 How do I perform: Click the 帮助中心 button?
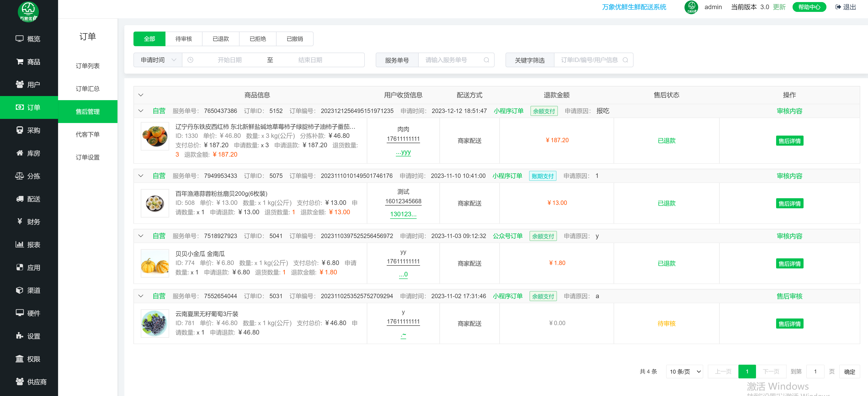click(x=809, y=7)
